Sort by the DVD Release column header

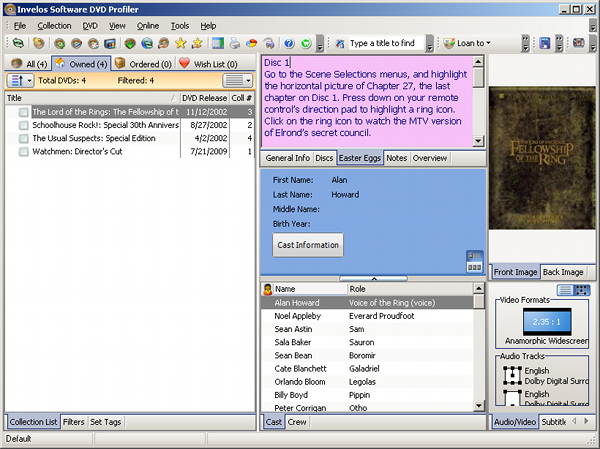[204, 98]
